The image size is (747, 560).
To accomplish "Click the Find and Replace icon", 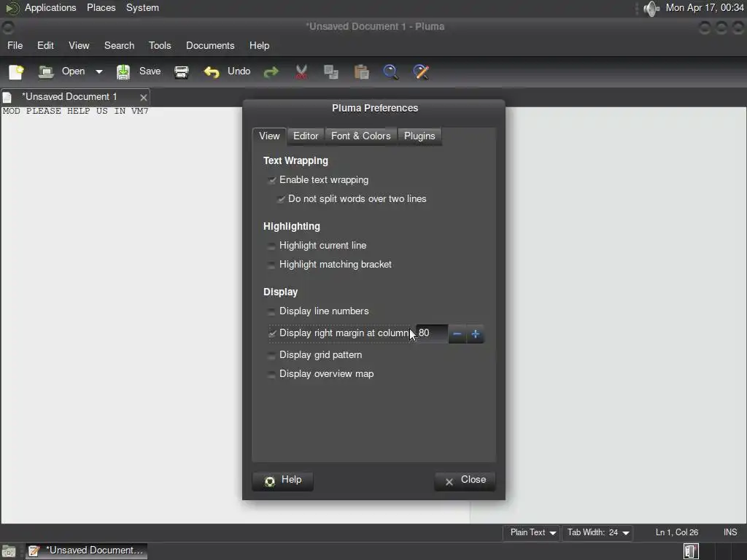I will (x=421, y=72).
